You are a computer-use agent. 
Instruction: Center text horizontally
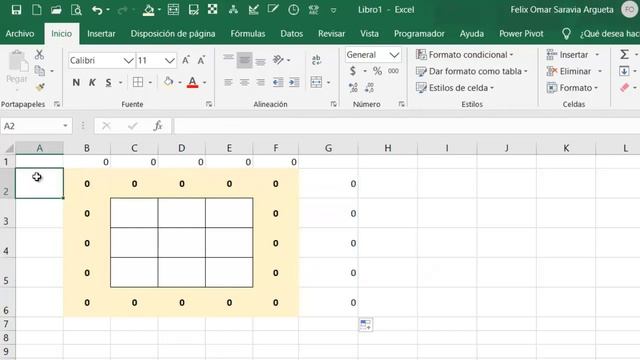click(244, 82)
